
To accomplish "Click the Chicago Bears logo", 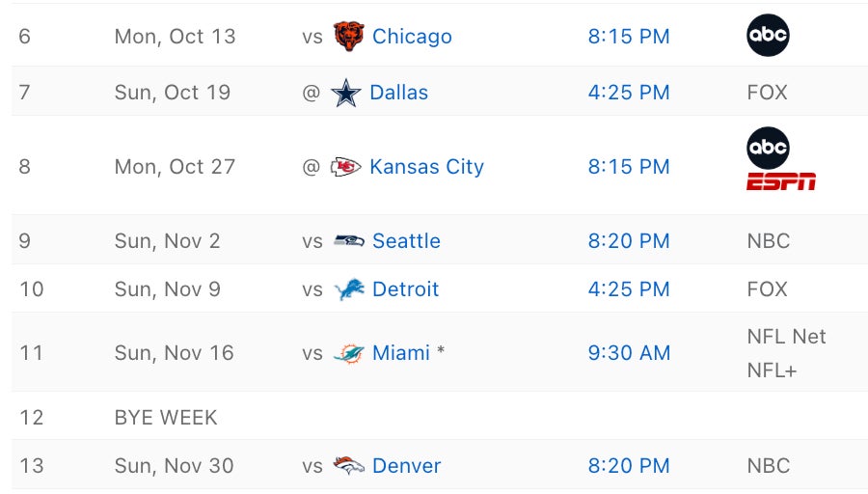I will (x=348, y=37).
